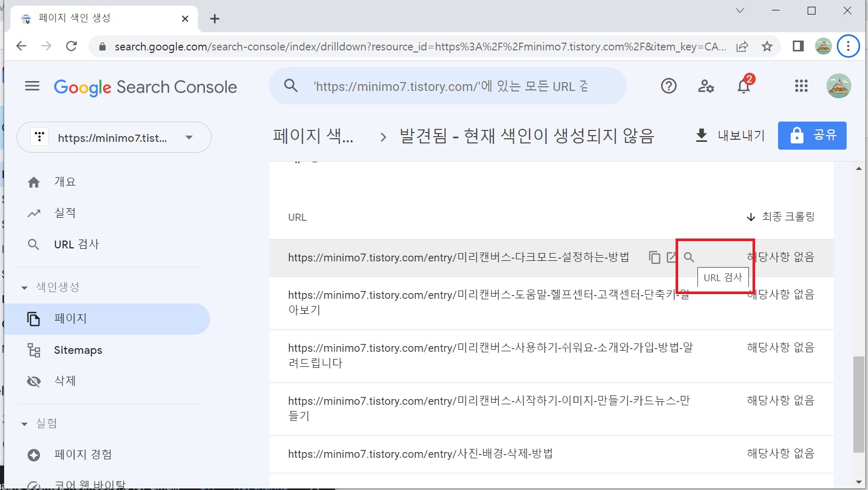Open Chrome profile avatar
The height and width of the screenshot is (490, 868).
(823, 46)
